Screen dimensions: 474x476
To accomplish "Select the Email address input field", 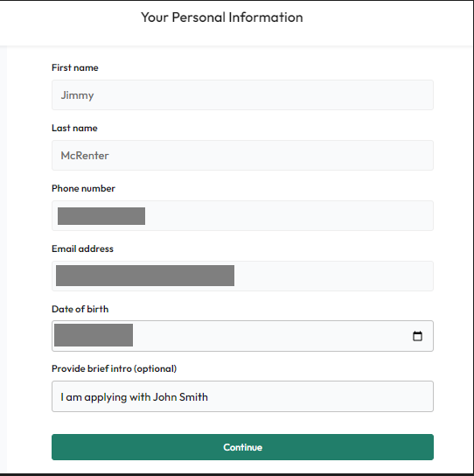I will (242, 276).
